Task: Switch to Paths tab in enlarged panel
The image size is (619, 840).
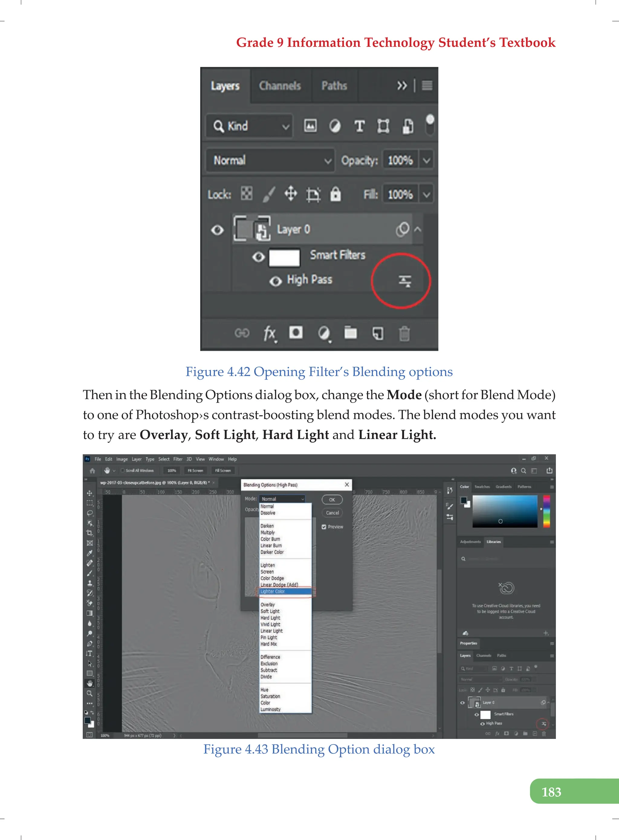Action: pos(334,86)
